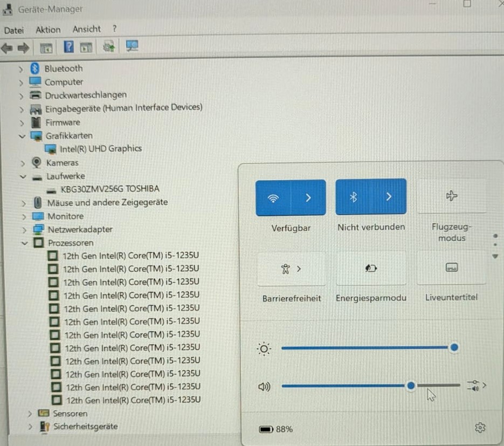Expand the Bluetooth tree node

point(21,69)
